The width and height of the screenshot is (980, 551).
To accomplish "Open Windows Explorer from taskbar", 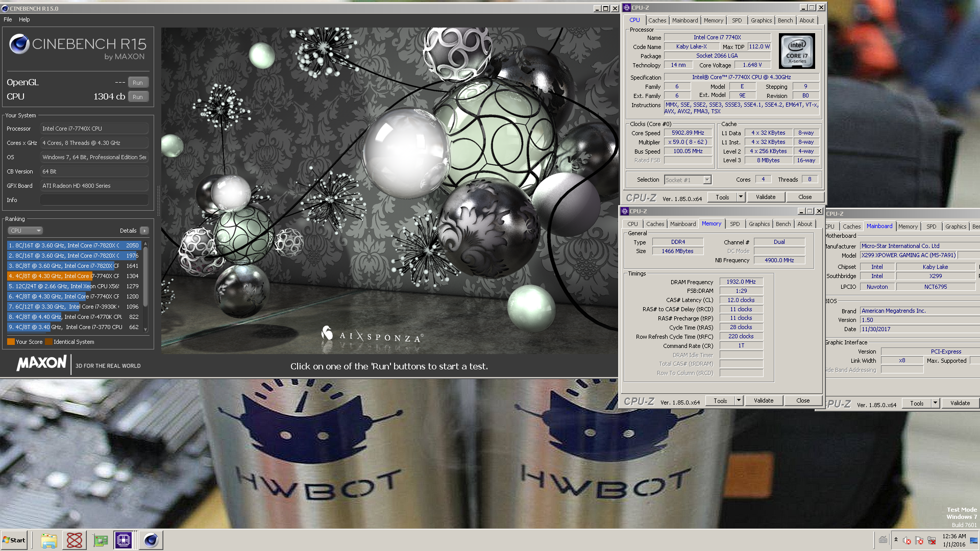I will 48,540.
